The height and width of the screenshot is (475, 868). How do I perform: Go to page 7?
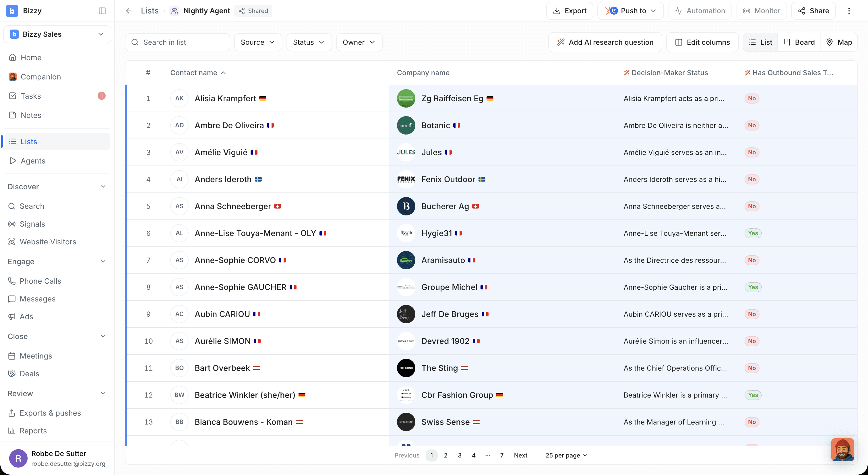click(502, 455)
